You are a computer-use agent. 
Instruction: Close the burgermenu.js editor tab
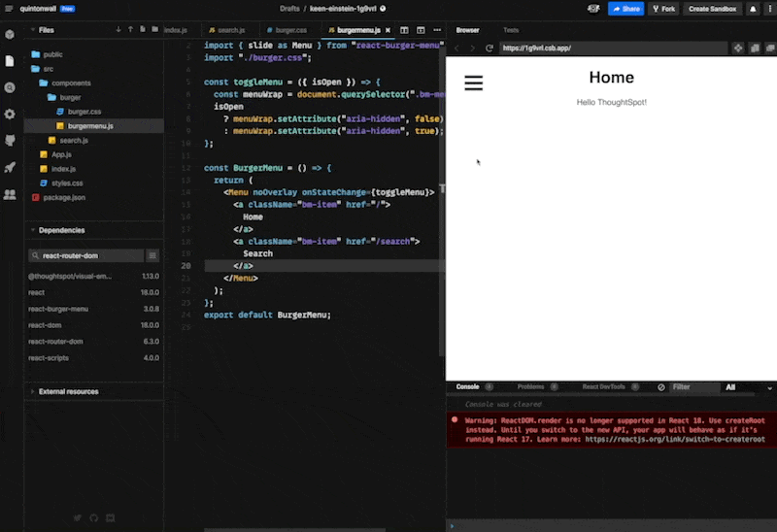[x=388, y=30]
